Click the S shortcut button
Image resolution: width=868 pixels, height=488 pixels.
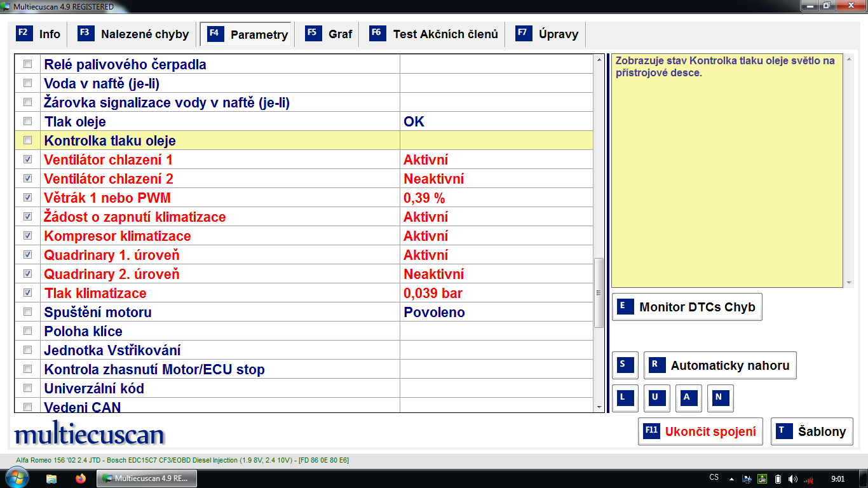click(625, 365)
